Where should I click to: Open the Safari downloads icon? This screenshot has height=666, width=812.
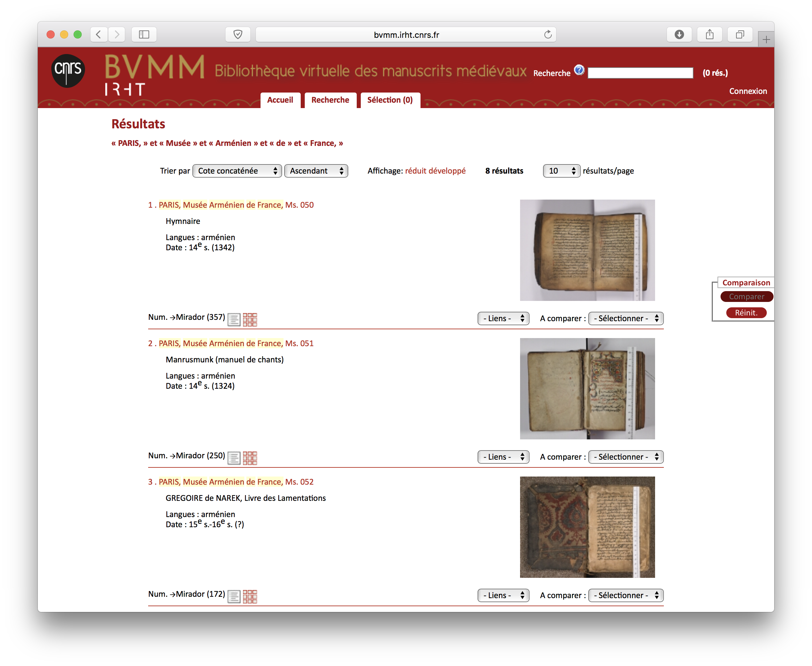[x=679, y=34]
